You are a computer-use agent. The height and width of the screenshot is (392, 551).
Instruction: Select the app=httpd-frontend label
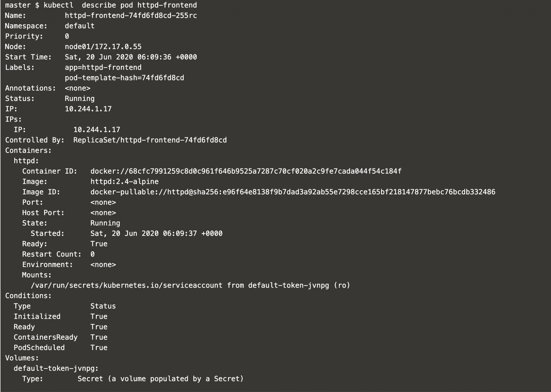point(103,67)
